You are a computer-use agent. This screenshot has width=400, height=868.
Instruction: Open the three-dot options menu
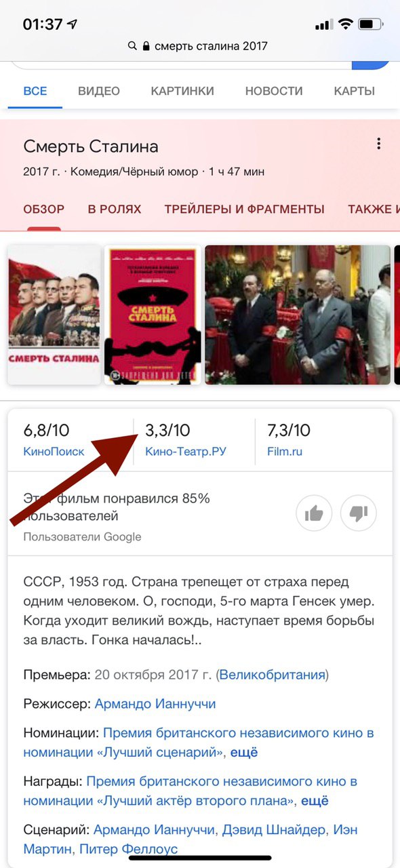point(378,144)
